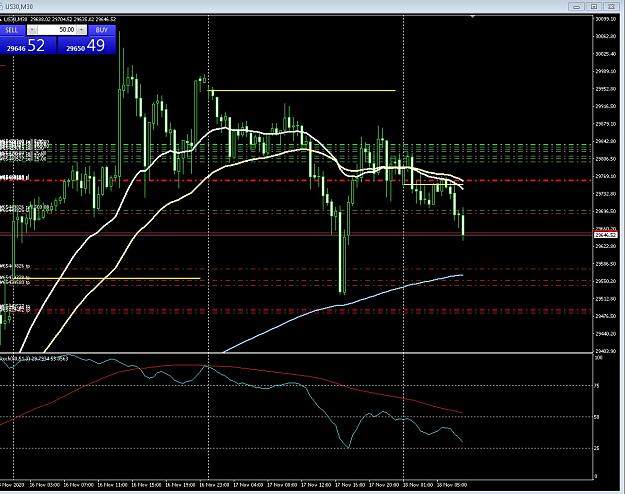Click the chart shift triangle marker at top
Screen dimensions: 625x494
click(x=473, y=17)
